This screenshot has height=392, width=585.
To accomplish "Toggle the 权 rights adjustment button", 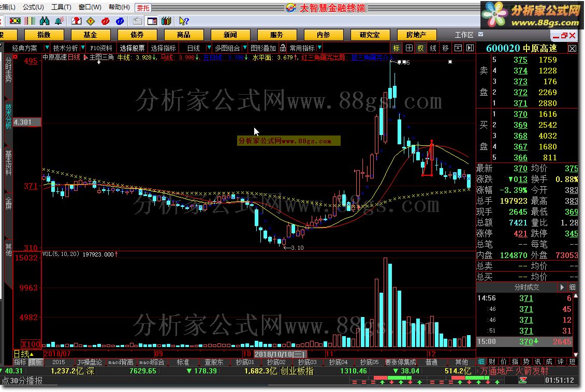I will coord(420,48).
